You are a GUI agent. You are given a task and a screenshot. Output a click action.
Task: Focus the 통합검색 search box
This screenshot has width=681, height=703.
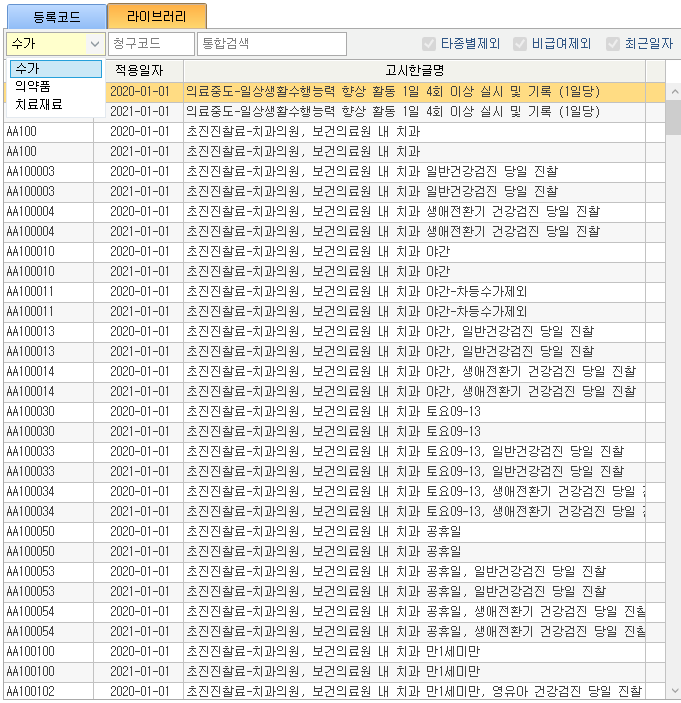click(x=272, y=44)
